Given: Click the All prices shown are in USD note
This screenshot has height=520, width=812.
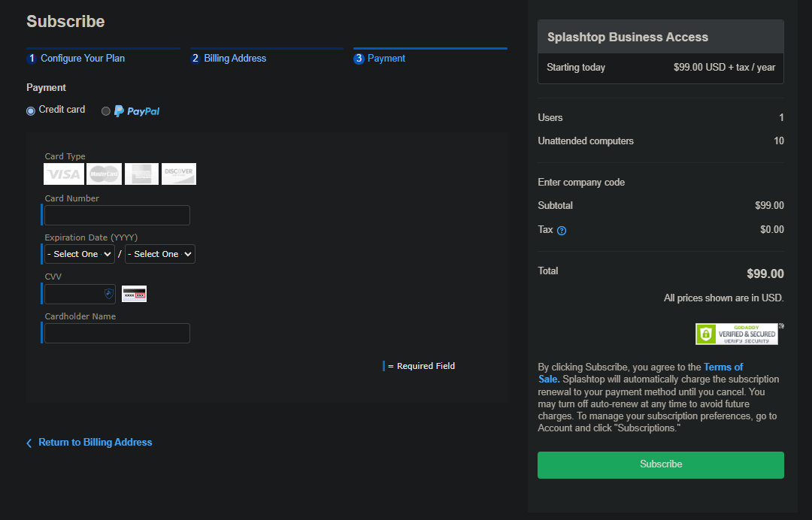Looking at the screenshot, I should [x=724, y=298].
